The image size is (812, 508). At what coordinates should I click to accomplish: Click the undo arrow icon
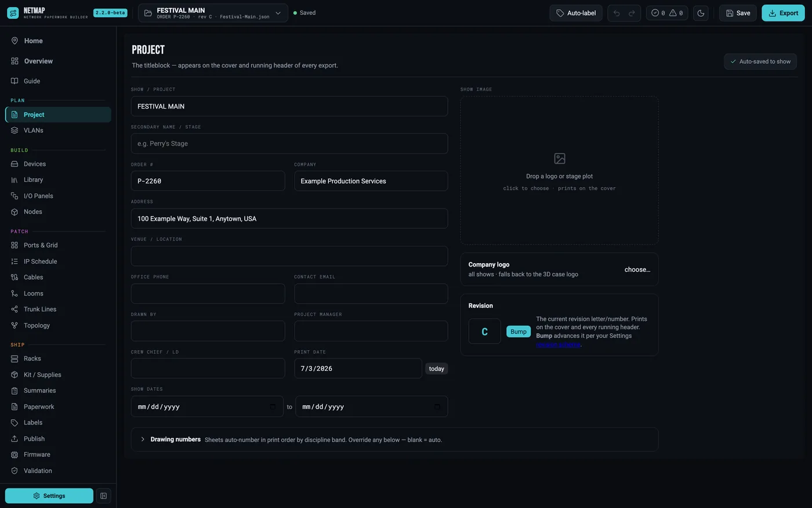click(617, 13)
